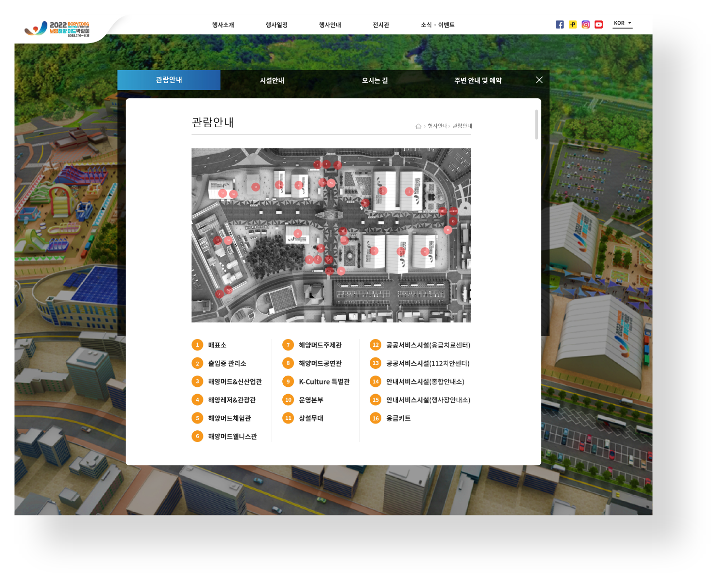
Task: Select the K-Culture 특별관 legend text
Action: coord(324,382)
